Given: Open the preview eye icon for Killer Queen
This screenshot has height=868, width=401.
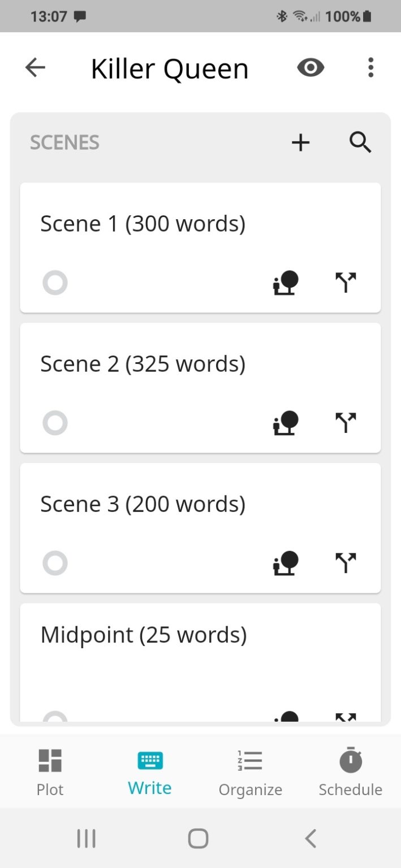Looking at the screenshot, I should 311,67.
